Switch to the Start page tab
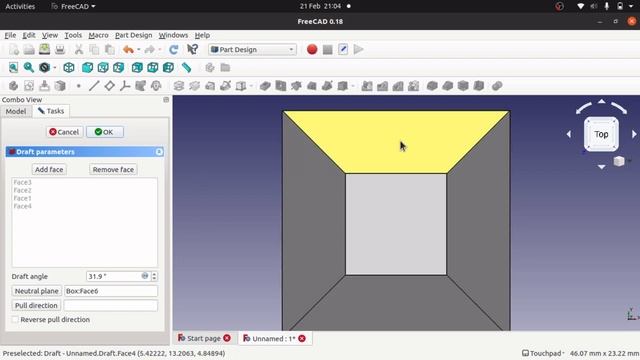640x360 pixels. click(x=204, y=338)
